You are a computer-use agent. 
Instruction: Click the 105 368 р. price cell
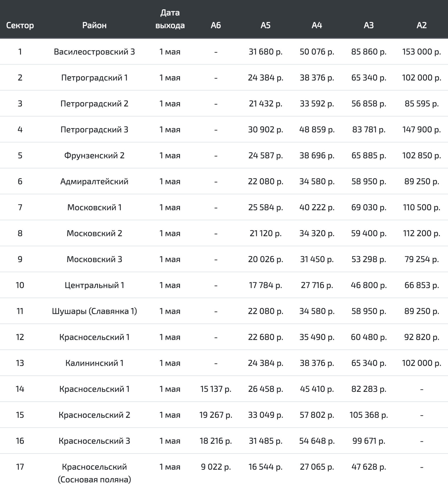369,415
